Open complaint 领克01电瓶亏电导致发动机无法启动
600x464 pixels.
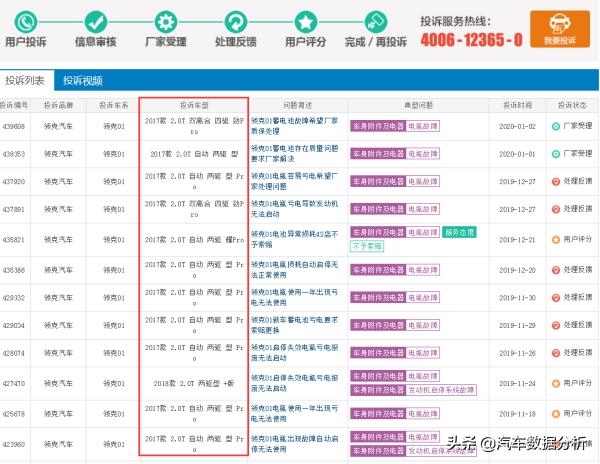(294, 208)
